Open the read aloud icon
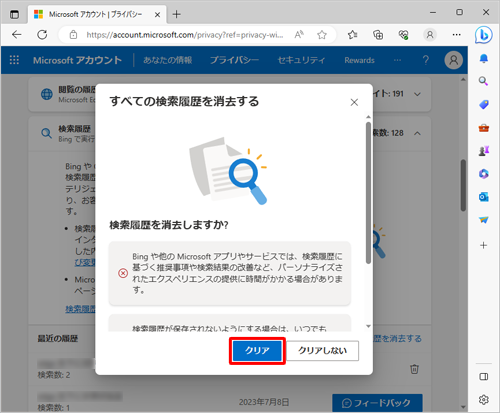The height and width of the screenshot is (413, 500). tap(299, 34)
